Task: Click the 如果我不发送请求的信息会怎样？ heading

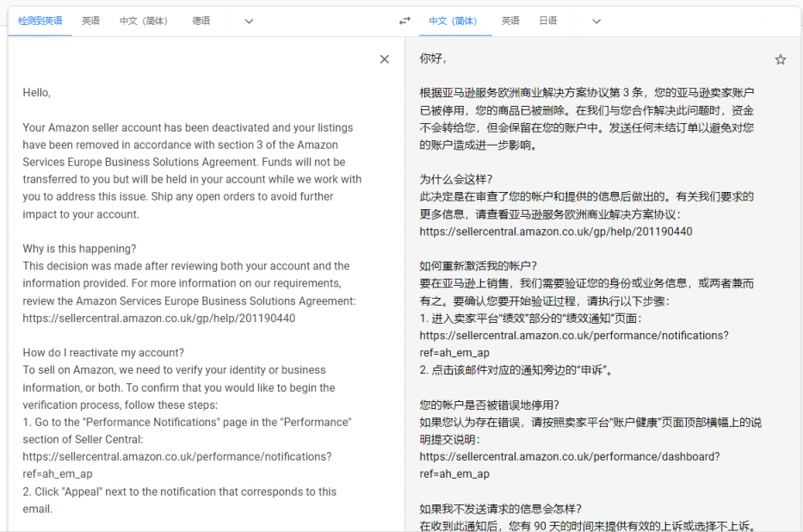Action: [500, 509]
